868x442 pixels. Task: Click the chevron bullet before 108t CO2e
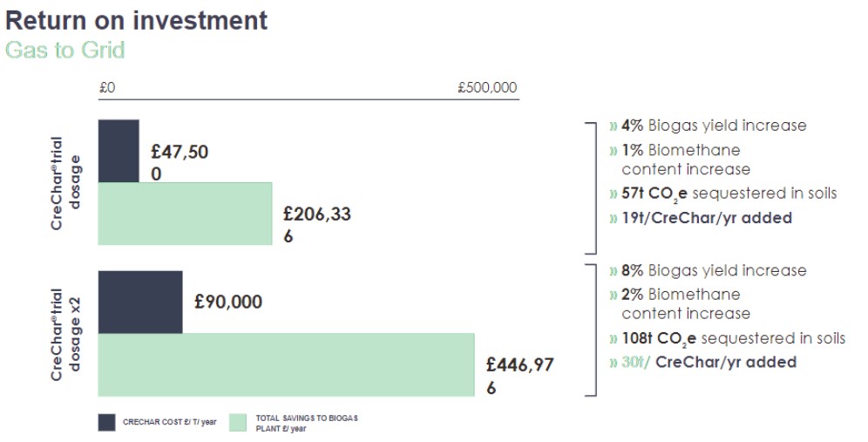[614, 338]
